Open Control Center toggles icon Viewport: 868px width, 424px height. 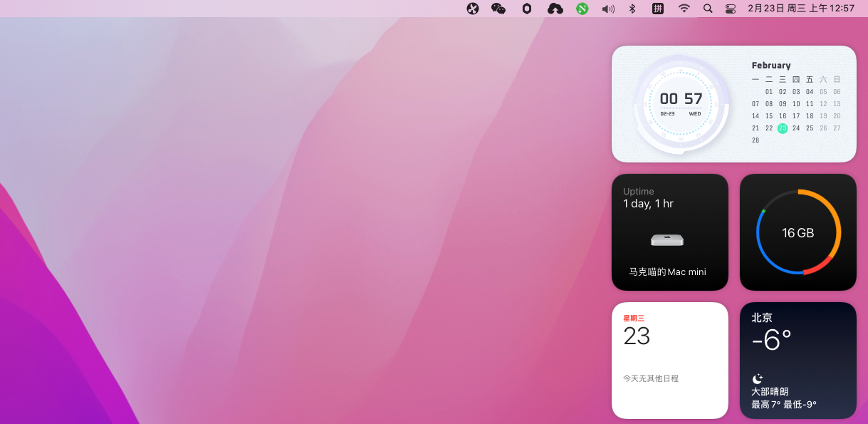731,9
